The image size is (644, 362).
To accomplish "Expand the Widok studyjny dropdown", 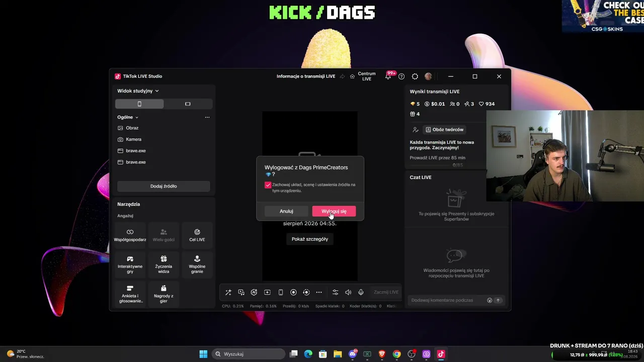I will pos(138,91).
